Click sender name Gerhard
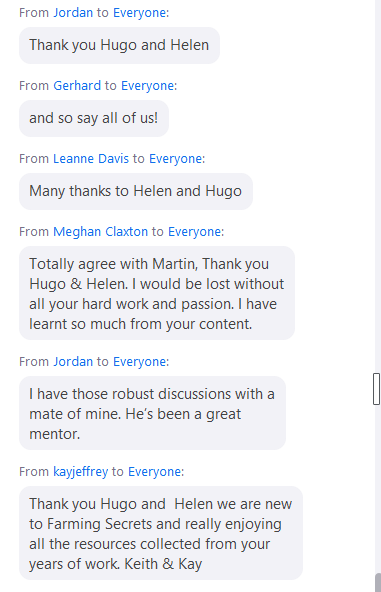Viewport: 381px width, 592px height. [77, 85]
